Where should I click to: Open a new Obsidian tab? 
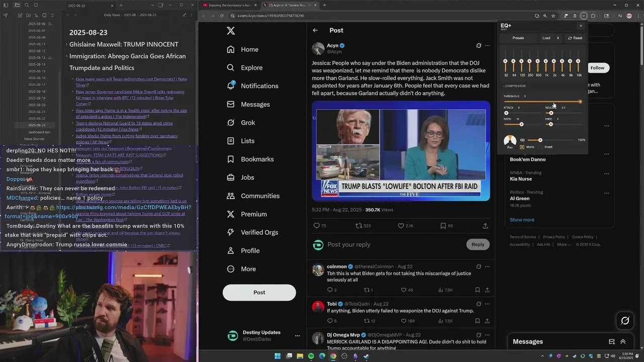tap(121, 5)
